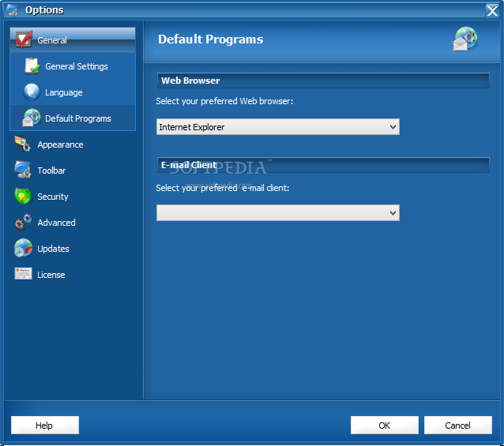Click the General Settings clipboard icon
Viewport: 504px width, 446px height.
tap(32, 66)
